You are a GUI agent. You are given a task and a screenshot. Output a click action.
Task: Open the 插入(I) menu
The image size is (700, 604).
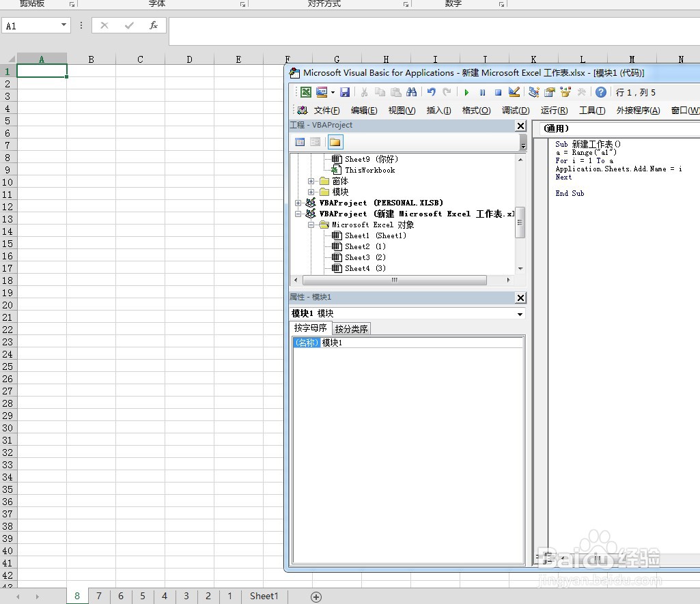pyautogui.click(x=438, y=111)
